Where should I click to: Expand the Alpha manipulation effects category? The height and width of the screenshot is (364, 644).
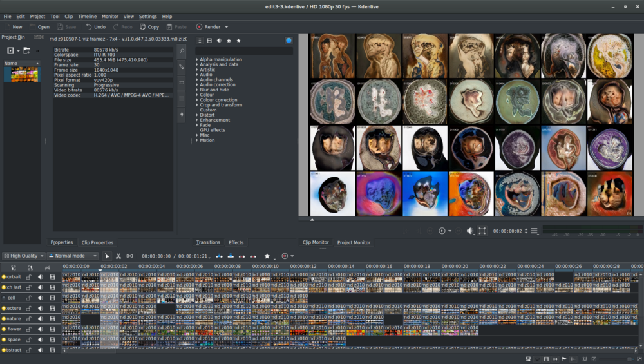(x=197, y=59)
